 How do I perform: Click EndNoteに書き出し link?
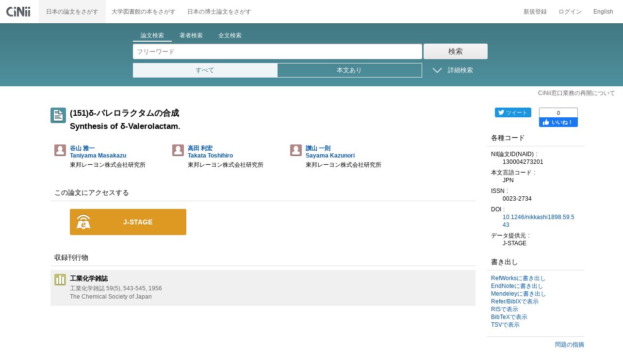pyautogui.click(x=517, y=286)
